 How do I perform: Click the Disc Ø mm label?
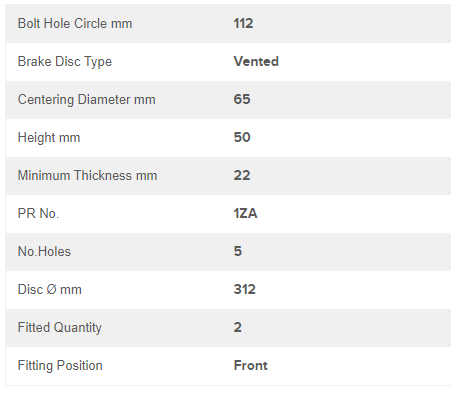click(x=50, y=289)
